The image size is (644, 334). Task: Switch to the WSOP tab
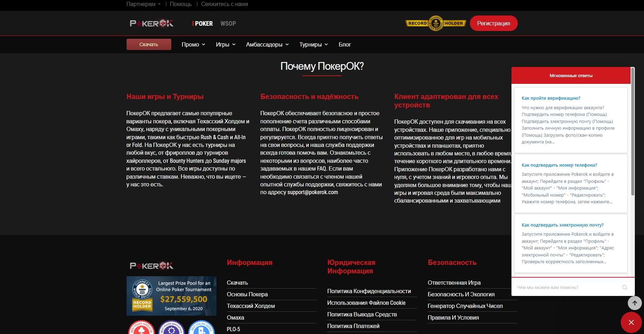228,24
